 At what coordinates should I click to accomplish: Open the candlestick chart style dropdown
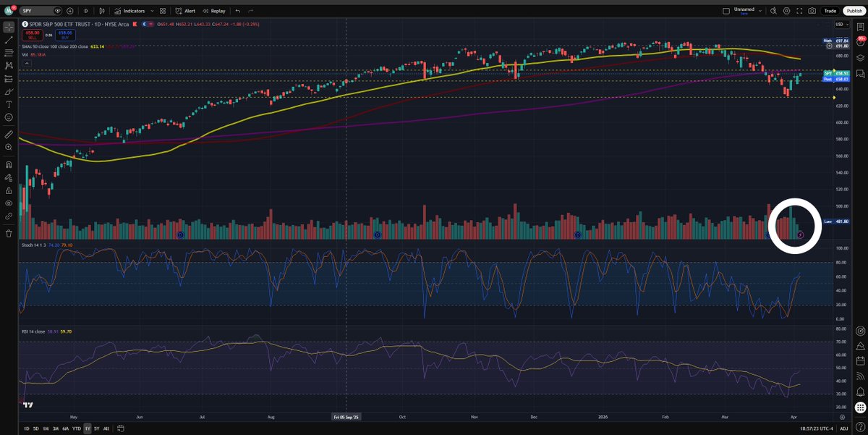pos(102,11)
